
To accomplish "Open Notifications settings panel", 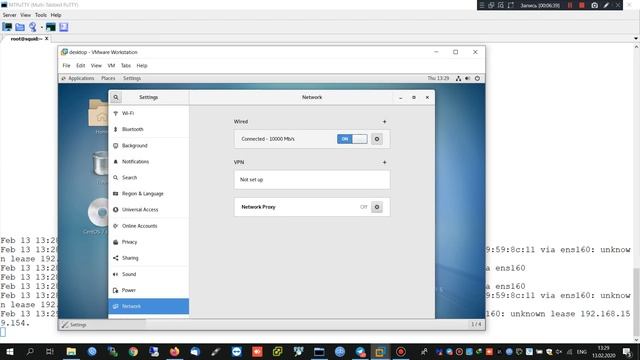I will (149, 162).
